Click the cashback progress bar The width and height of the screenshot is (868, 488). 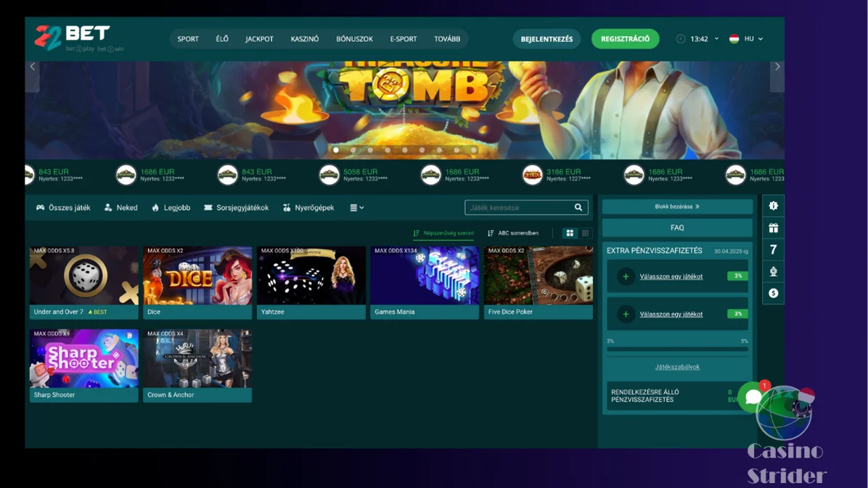[677, 349]
